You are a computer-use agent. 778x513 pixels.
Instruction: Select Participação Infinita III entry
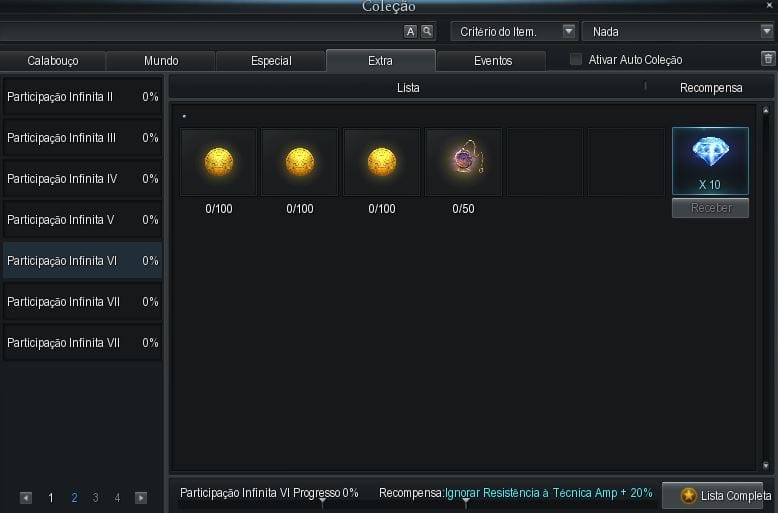pos(82,138)
